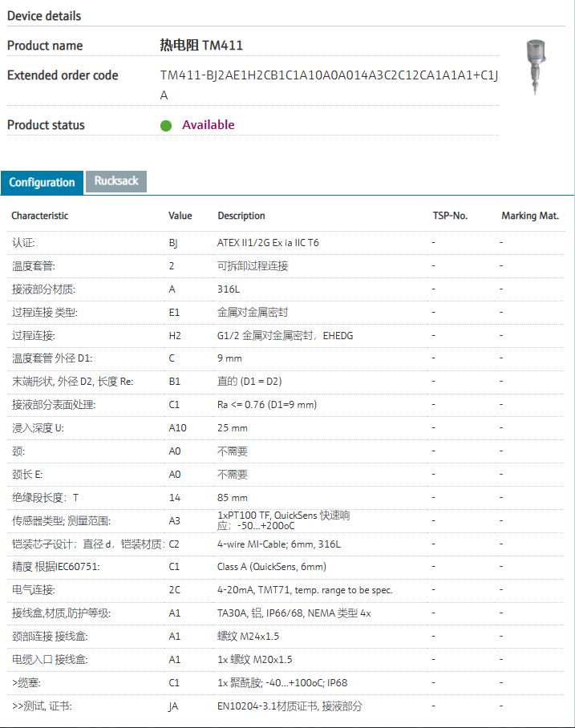Click the Marking Mat. column header
Screen dimensions: 575x728
pyautogui.click(x=530, y=216)
